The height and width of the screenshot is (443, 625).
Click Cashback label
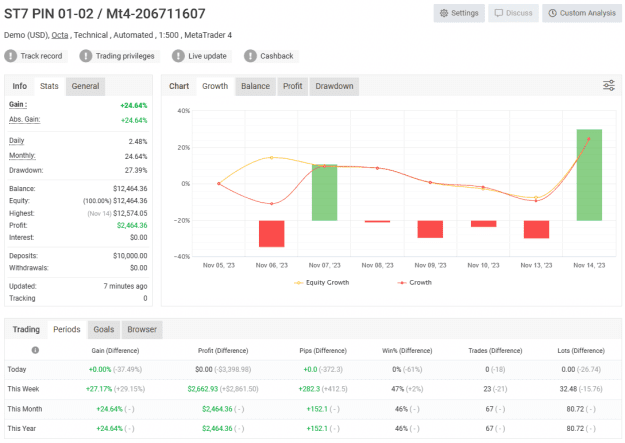[277, 56]
